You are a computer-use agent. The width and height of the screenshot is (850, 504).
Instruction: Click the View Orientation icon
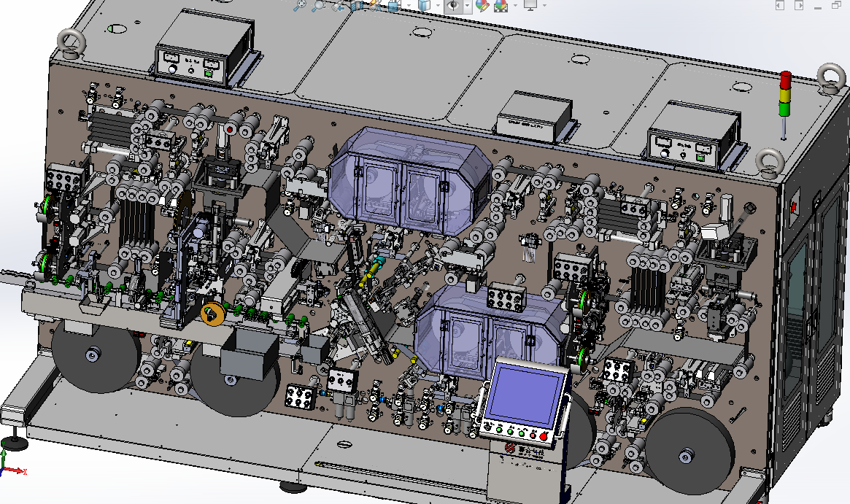[394, 5]
